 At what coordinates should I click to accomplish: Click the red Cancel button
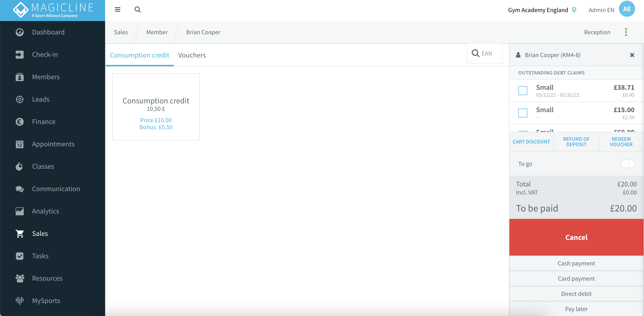click(576, 237)
